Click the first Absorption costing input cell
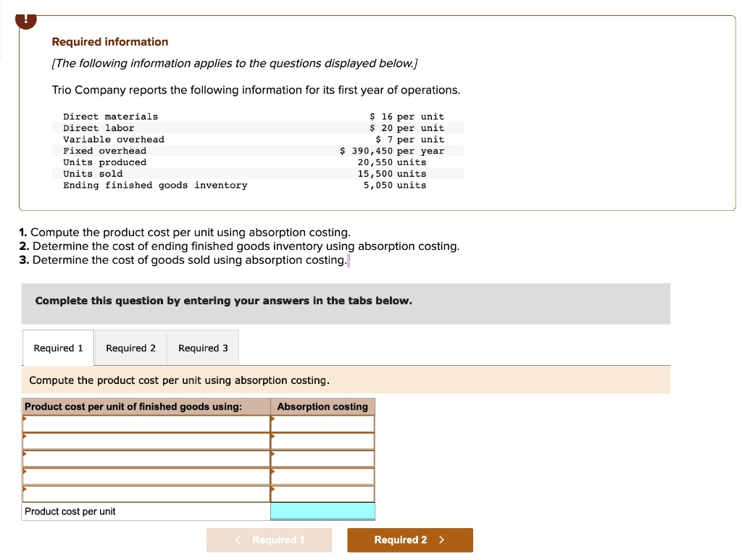Image resolution: width=742 pixels, height=560 pixels. [322, 423]
